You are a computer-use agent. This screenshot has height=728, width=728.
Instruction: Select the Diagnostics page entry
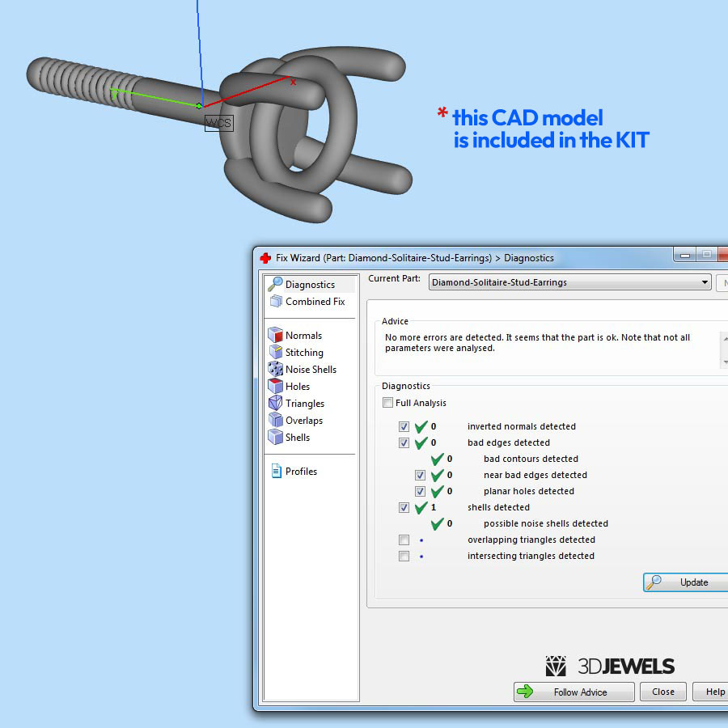[x=310, y=285]
